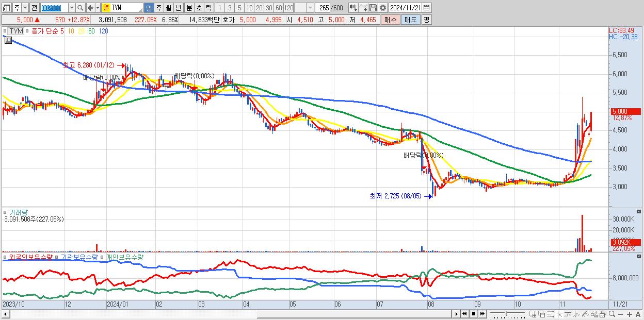Save chart with floppy disk icon
Viewport: 644px width, 320px height.
coord(373,8)
